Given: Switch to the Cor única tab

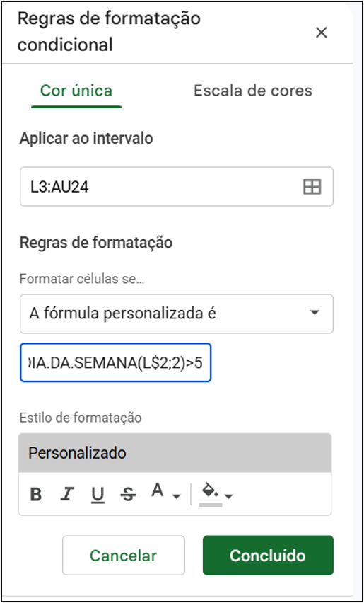Looking at the screenshot, I should click(x=76, y=91).
